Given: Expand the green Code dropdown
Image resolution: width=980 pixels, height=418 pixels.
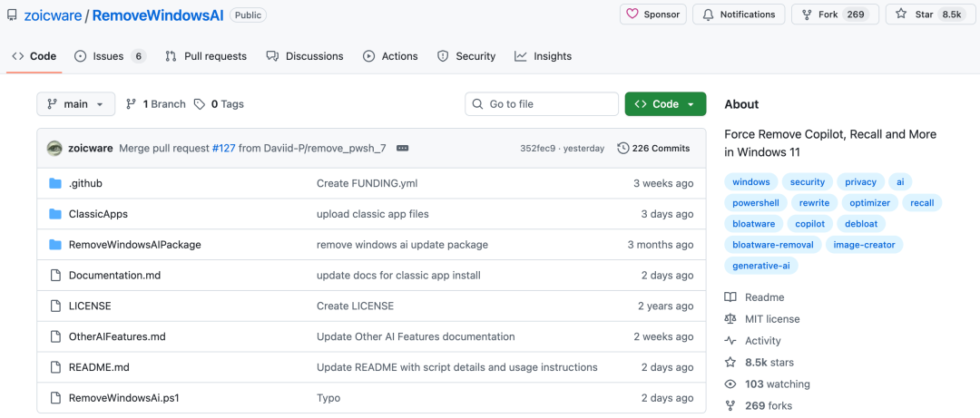Looking at the screenshot, I should [665, 104].
